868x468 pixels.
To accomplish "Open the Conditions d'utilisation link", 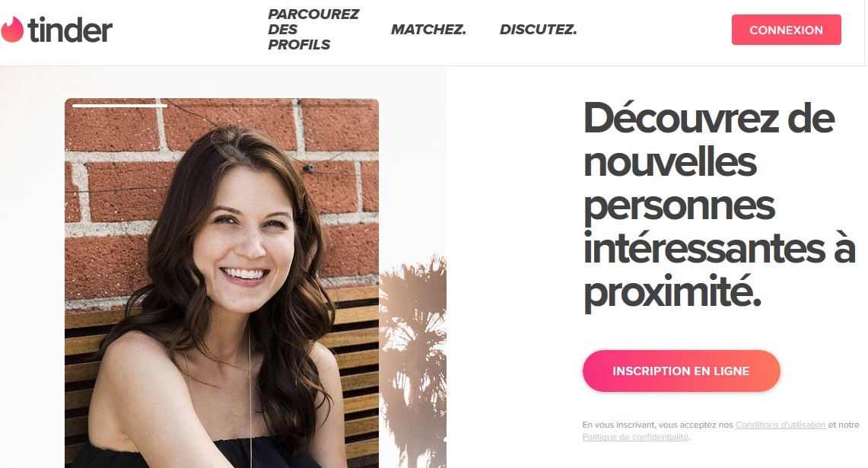I will 780,425.
